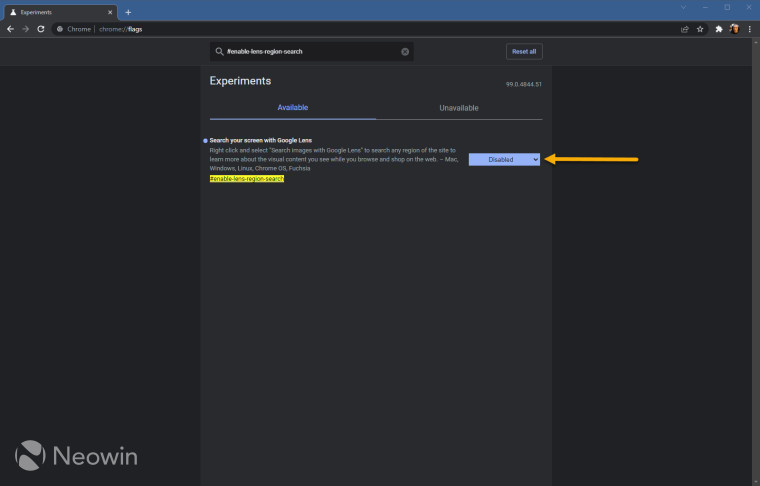Go back to the previous page
The height and width of the screenshot is (486, 760).
coord(10,29)
